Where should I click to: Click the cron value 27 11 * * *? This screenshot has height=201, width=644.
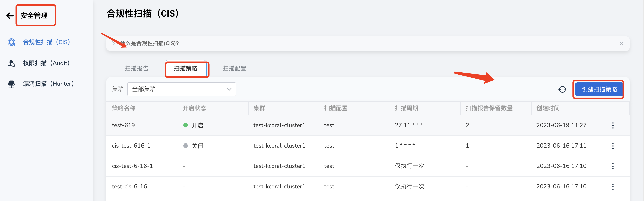409,125
